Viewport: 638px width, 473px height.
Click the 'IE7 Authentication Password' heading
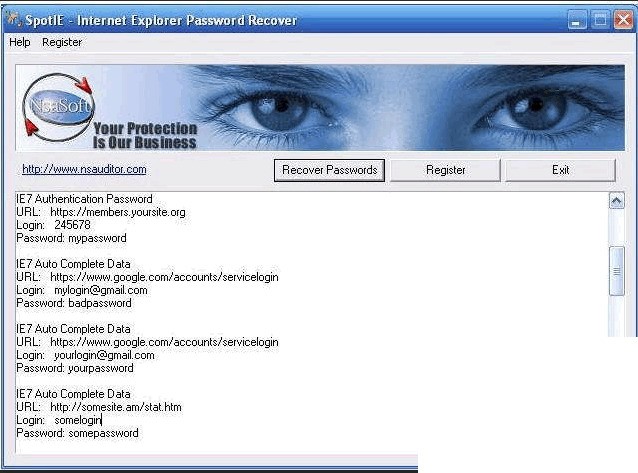coord(84,199)
